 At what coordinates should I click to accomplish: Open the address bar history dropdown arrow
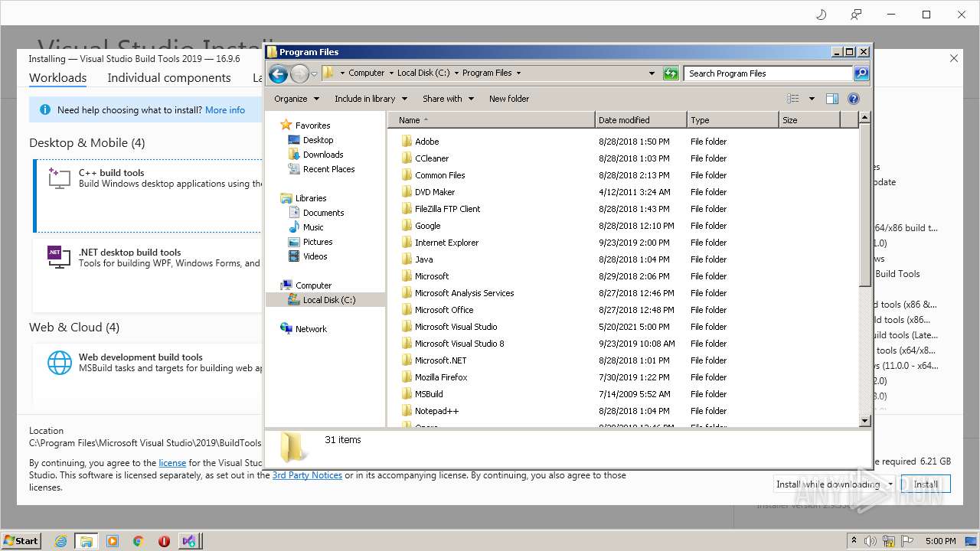point(652,73)
